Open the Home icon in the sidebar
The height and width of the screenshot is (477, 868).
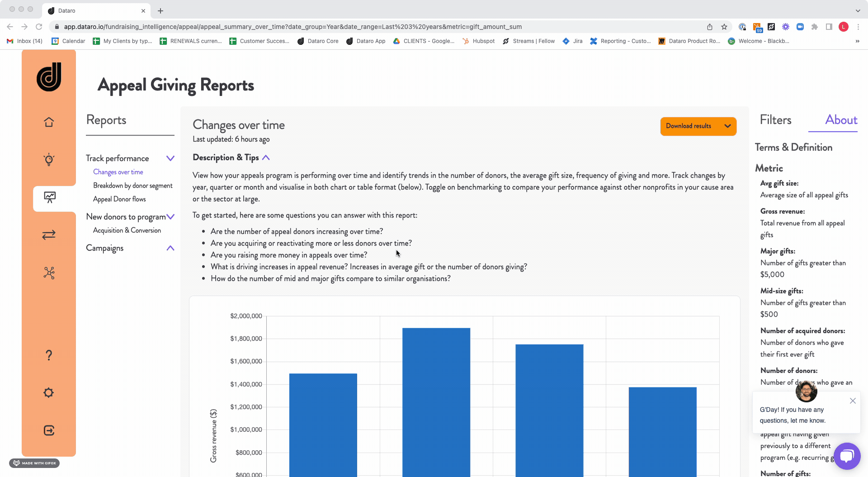point(48,122)
